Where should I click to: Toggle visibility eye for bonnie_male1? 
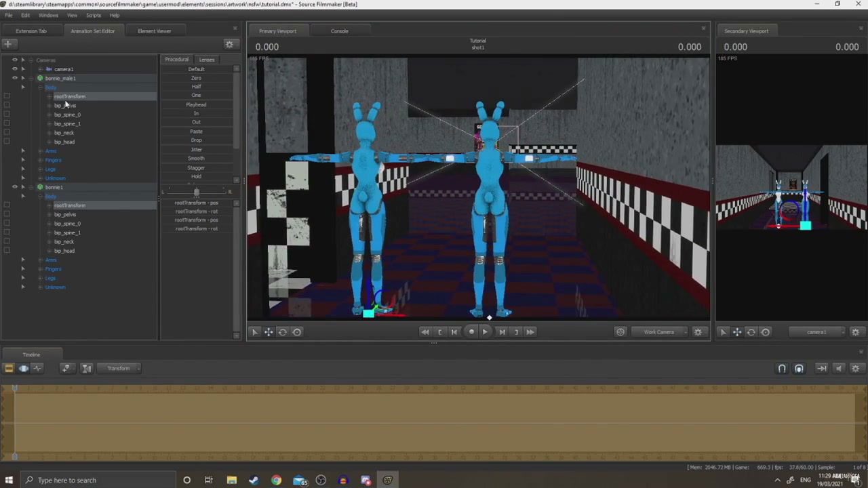[14, 78]
